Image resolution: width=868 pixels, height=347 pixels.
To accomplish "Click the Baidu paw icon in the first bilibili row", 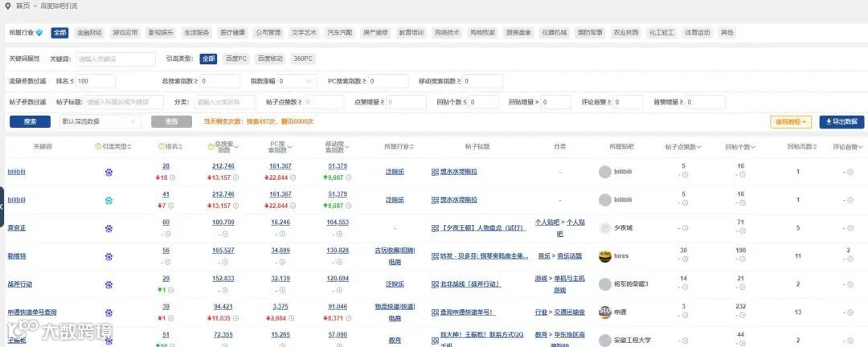I will click(x=108, y=172).
